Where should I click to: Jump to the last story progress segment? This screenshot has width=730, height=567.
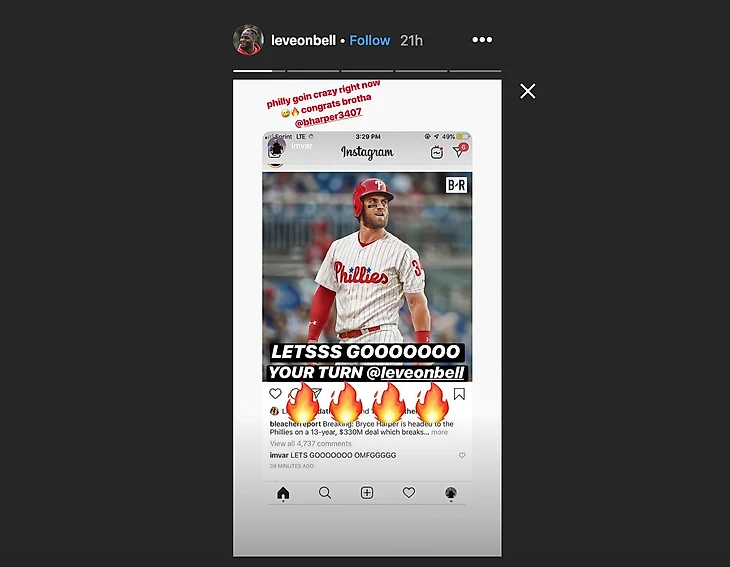coord(475,71)
